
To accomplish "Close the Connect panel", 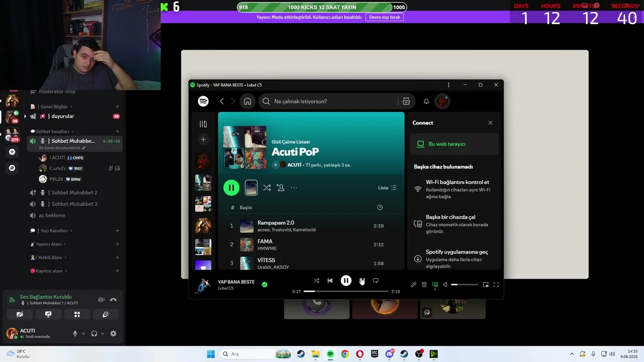I will click(x=491, y=123).
